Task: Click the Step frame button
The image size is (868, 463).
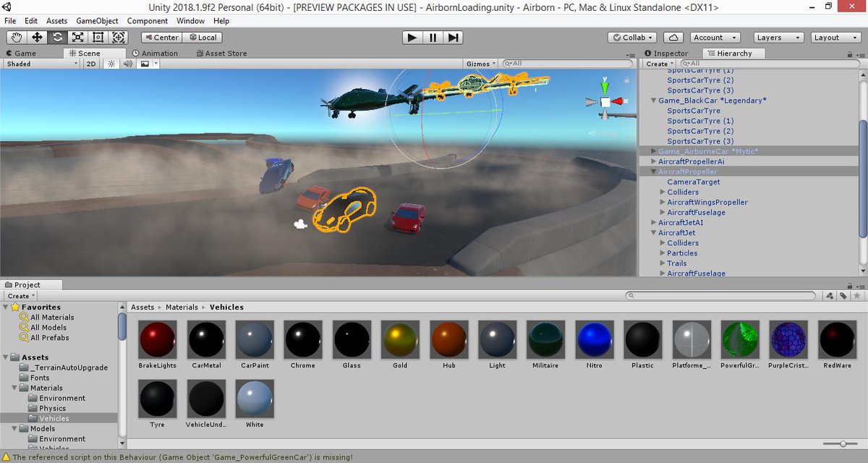Action: pos(453,38)
